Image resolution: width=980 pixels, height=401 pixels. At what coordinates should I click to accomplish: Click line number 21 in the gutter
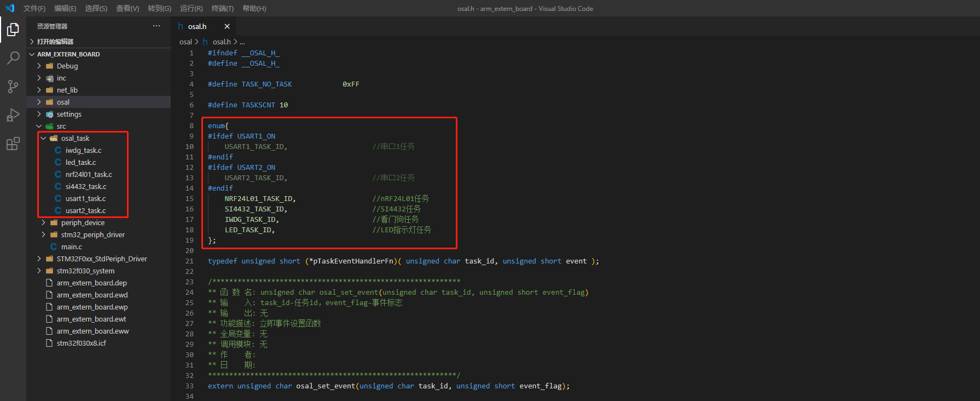tap(189, 261)
